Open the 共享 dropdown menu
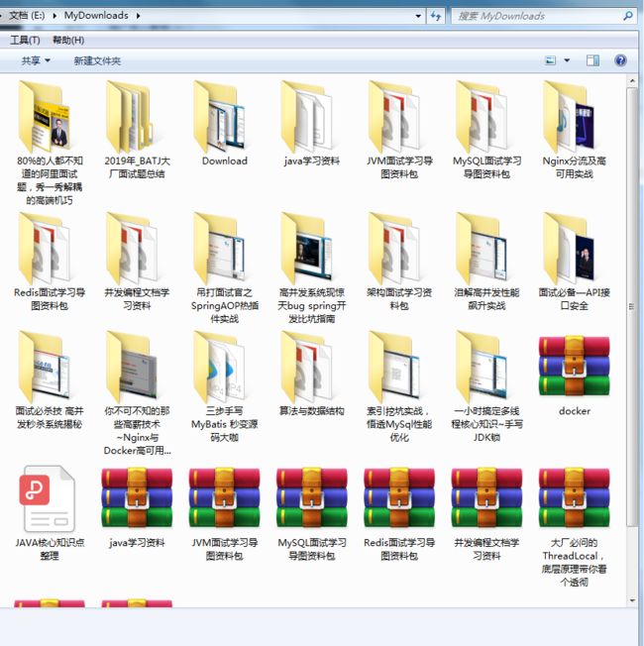 tap(36, 60)
